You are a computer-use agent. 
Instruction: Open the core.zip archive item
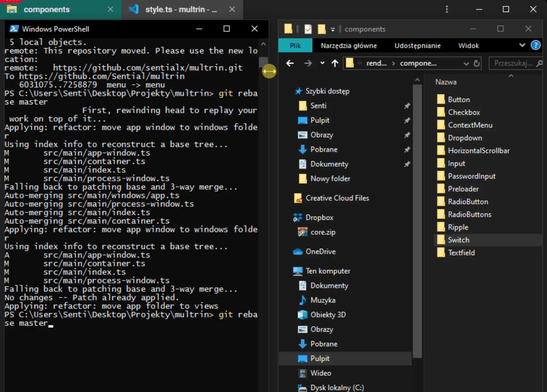[x=322, y=232]
